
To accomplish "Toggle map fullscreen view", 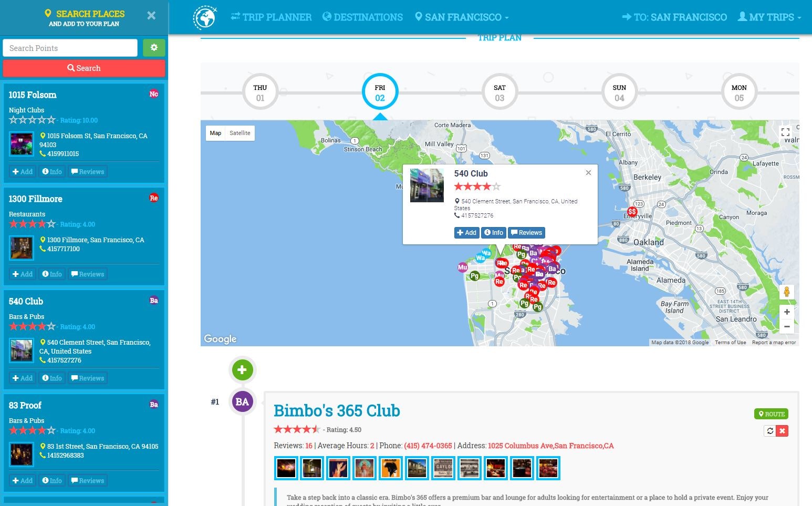I will pyautogui.click(x=785, y=132).
